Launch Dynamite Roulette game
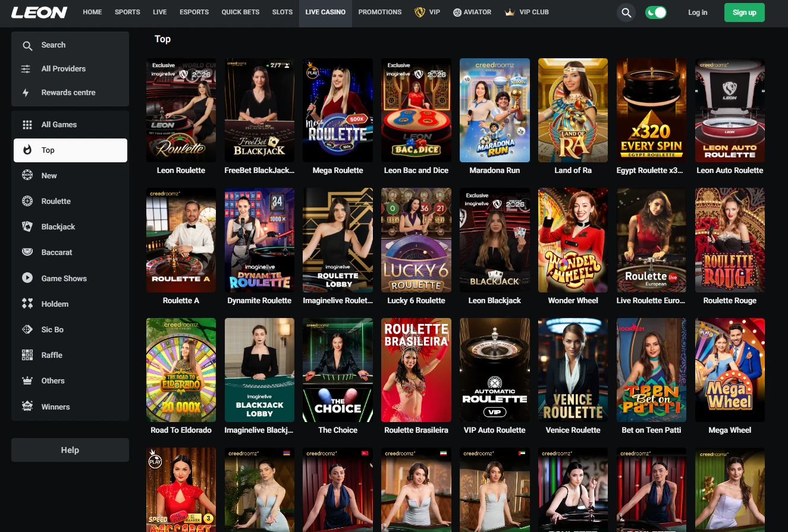This screenshot has width=788, height=532. [x=260, y=240]
